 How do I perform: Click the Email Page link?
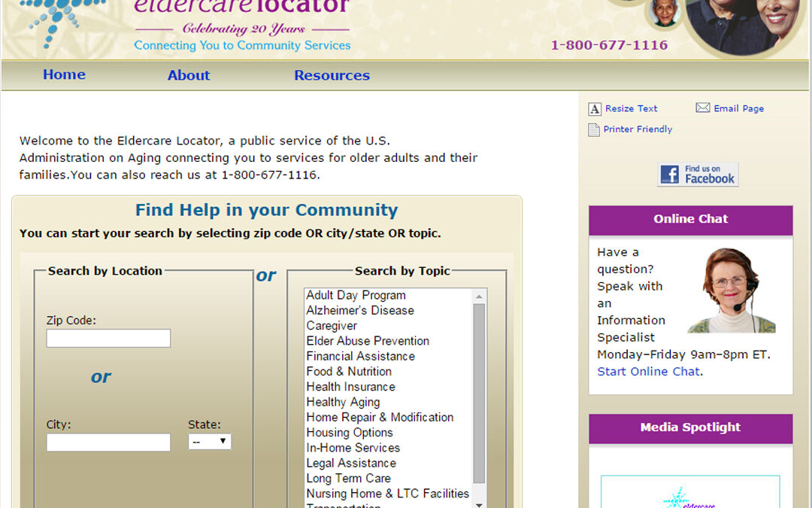click(x=739, y=108)
